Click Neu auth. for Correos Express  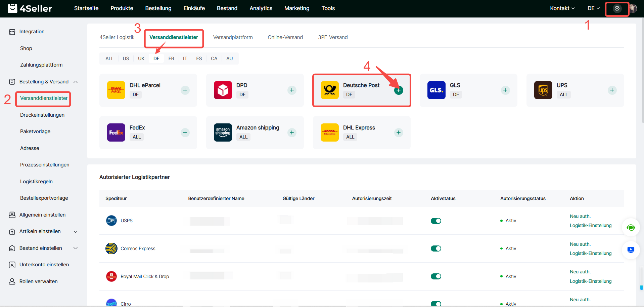pyautogui.click(x=580, y=244)
